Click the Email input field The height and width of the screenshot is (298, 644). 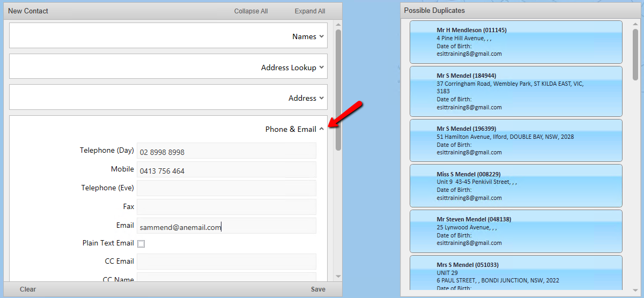tap(226, 227)
